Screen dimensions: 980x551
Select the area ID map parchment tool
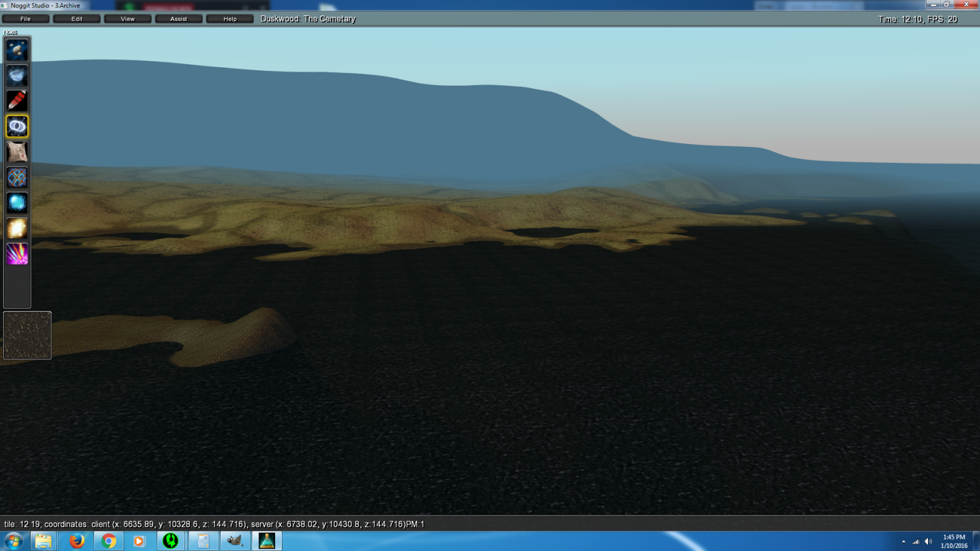(17, 152)
